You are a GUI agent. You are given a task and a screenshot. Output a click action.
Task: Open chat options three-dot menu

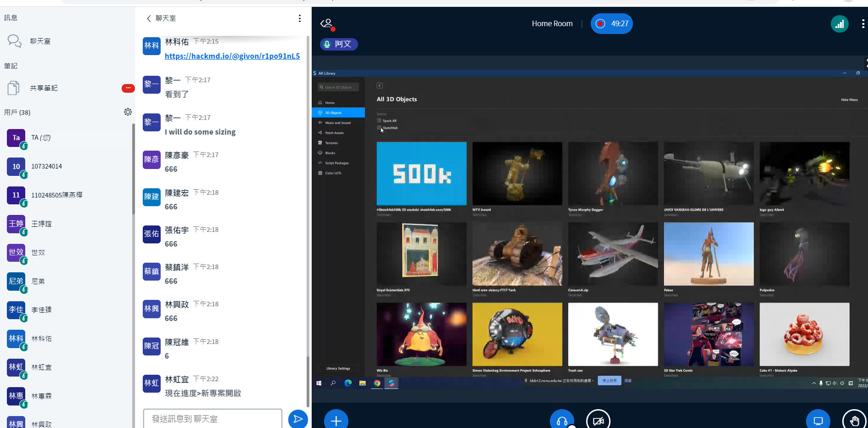(300, 18)
